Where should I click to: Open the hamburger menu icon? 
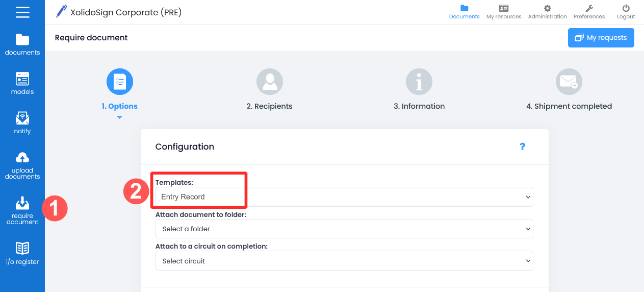coord(22,12)
